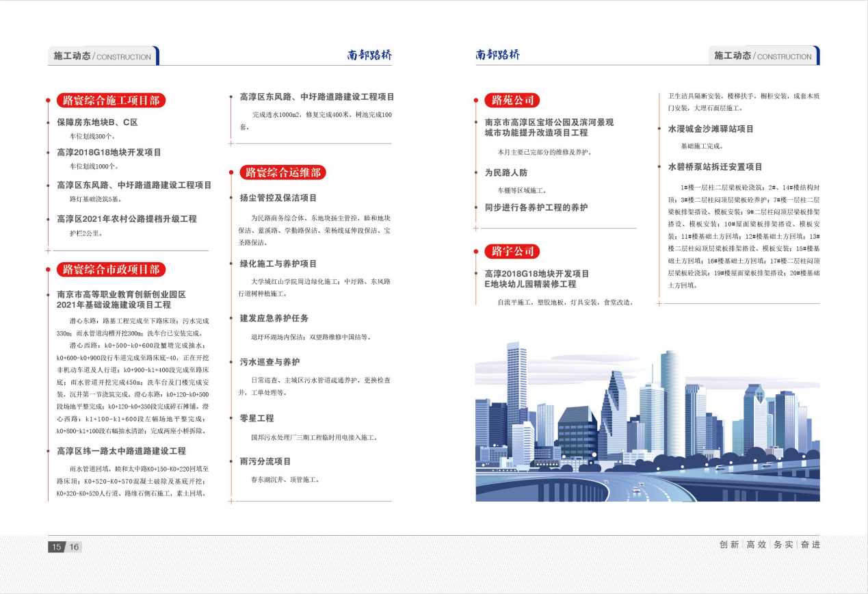
Task: Select the 路寰综合市政项目部 red heading badge
Action: tap(110, 270)
